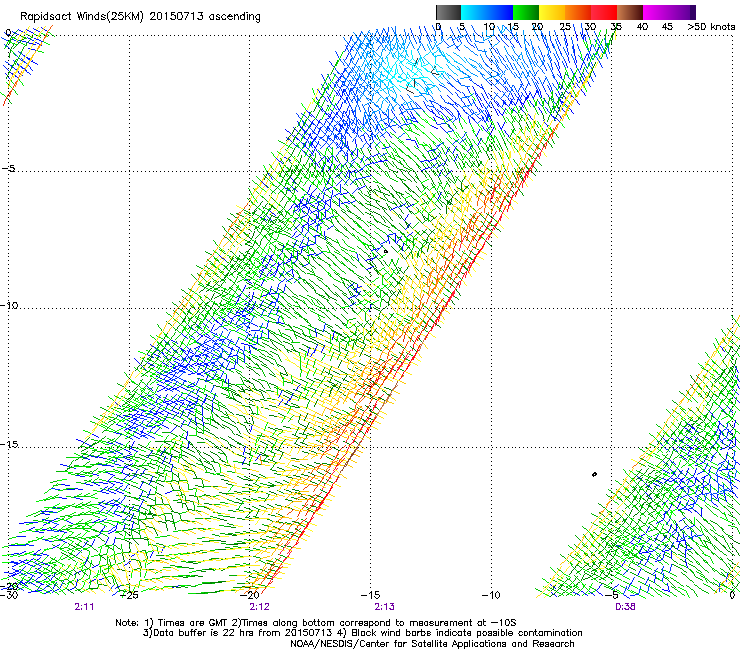Click the green 15-20 knots legend segment

click(x=526, y=12)
